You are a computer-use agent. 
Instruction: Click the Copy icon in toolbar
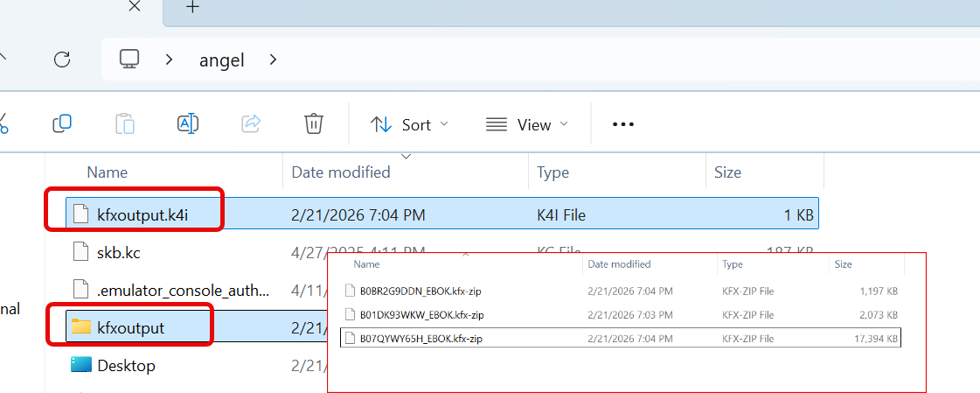(62, 124)
